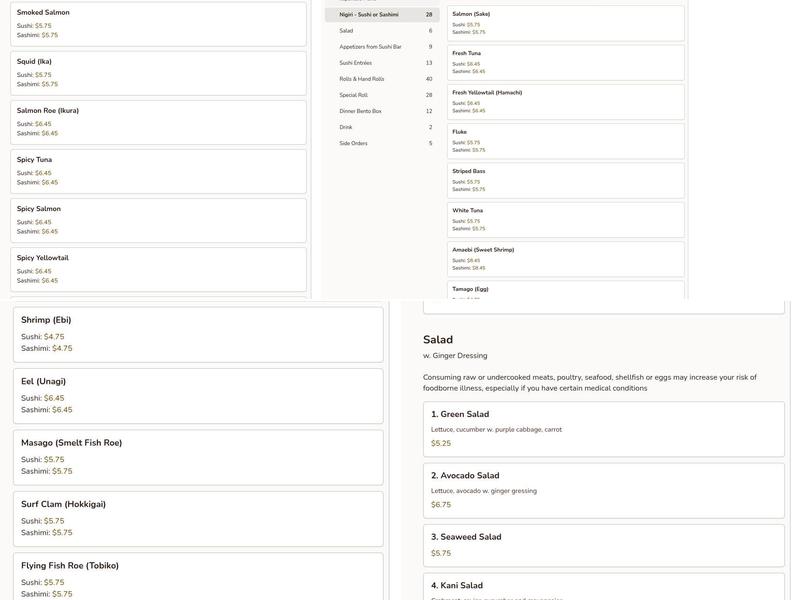Select the Salad category in menu list
The height and width of the screenshot is (600, 800).
pyautogui.click(x=382, y=31)
